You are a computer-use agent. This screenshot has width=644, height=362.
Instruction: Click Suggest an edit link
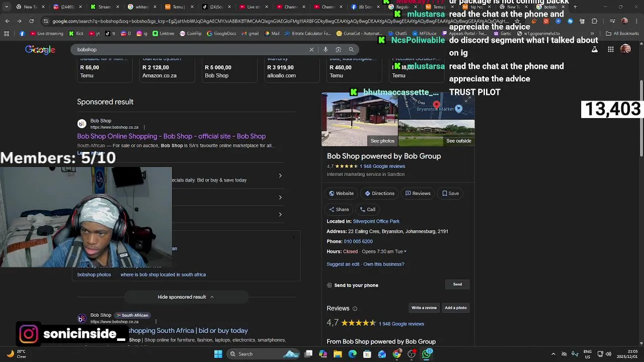click(x=343, y=264)
